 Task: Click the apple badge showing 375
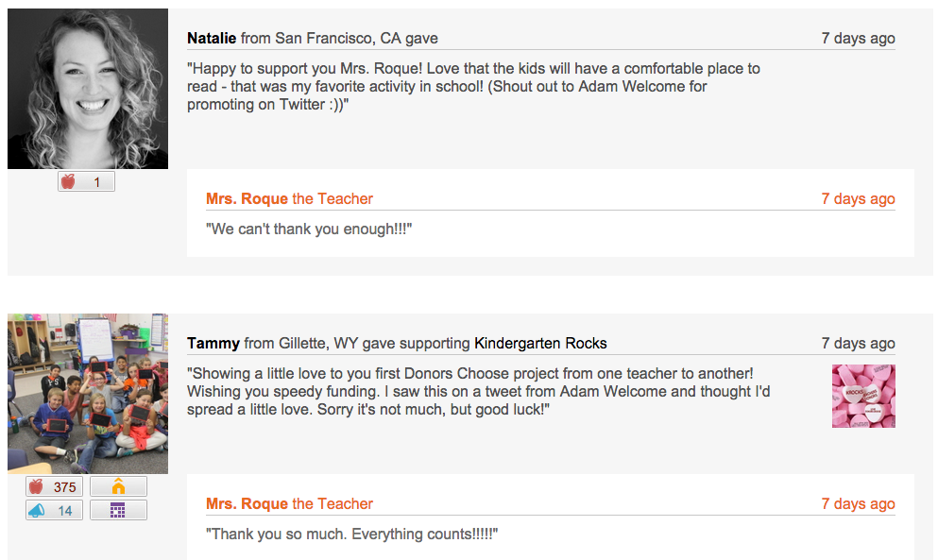point(54,486)
